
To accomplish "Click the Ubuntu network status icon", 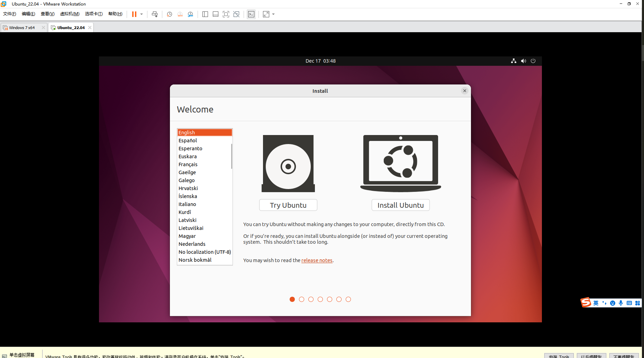I will [514, 61].
